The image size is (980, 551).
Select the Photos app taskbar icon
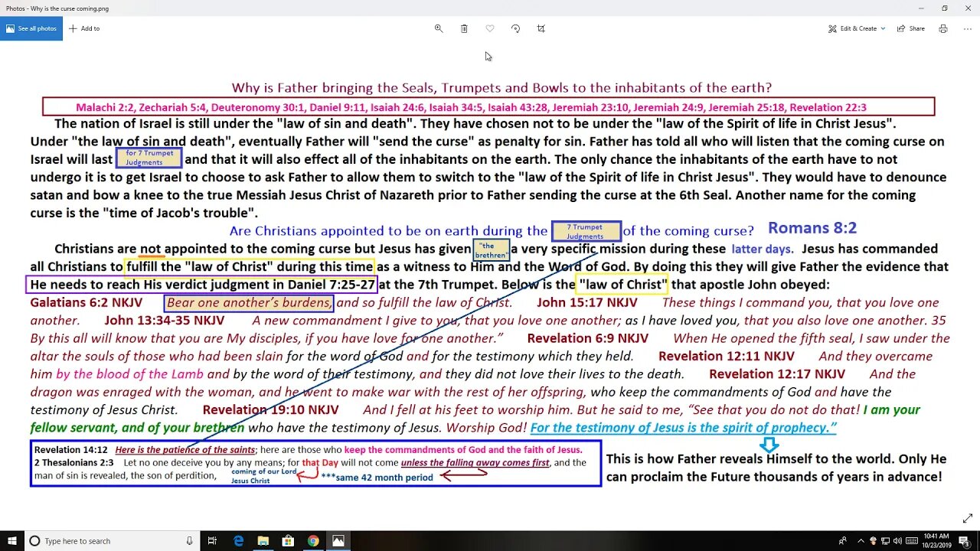pos(338,541)
